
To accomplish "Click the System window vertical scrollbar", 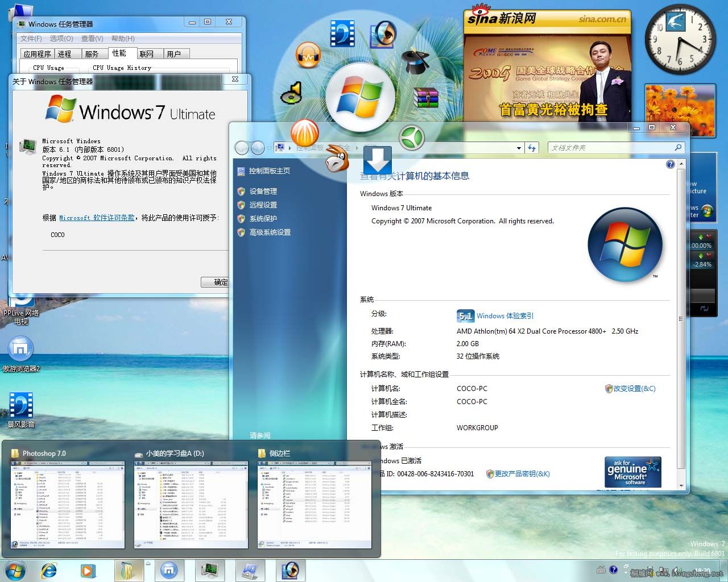I will [x=681, y=324].
